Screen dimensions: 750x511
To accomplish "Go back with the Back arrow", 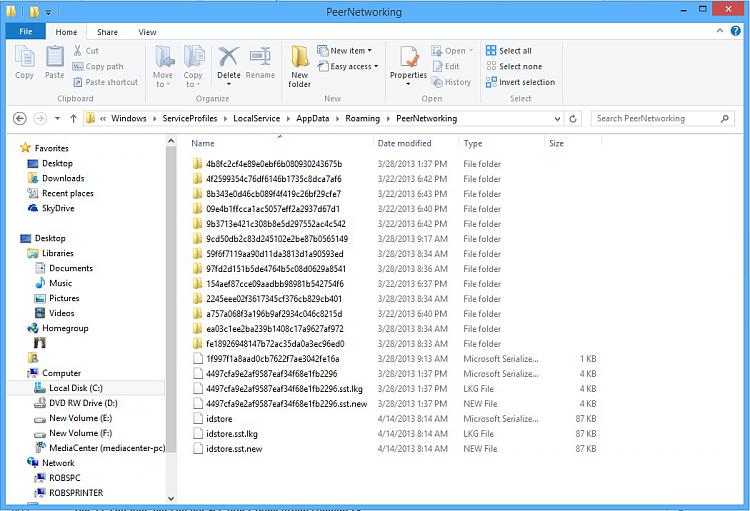I will 20,118.
